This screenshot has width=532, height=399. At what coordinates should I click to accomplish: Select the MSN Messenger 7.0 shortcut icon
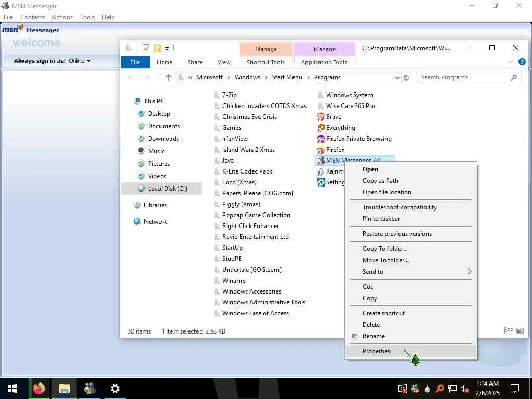[x=320, y=160]
